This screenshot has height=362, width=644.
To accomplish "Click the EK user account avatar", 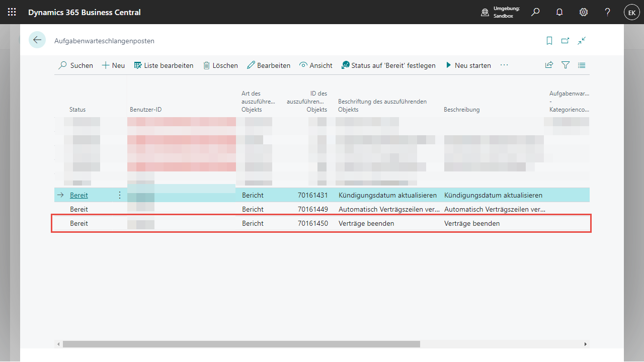I will tap(631, 12).
